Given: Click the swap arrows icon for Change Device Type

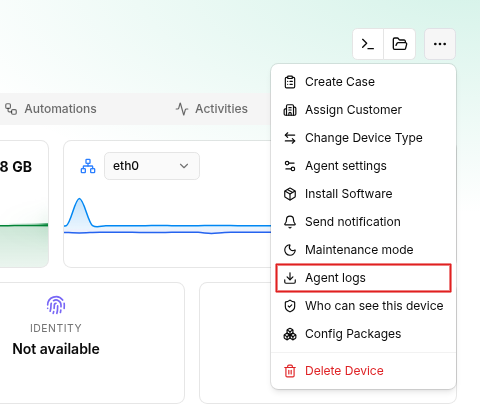Looking at the screenshot, I should 290,138.
